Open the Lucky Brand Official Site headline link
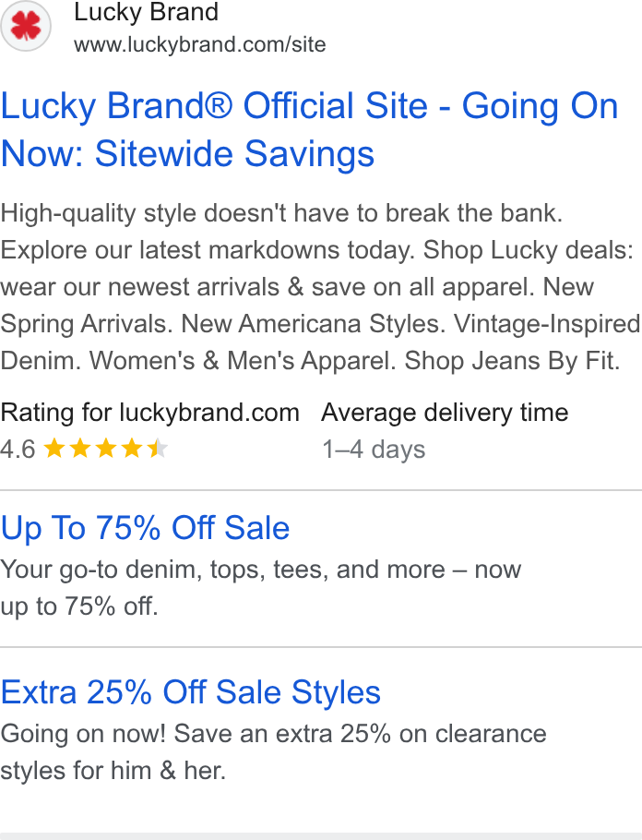 tap(310, 129)
